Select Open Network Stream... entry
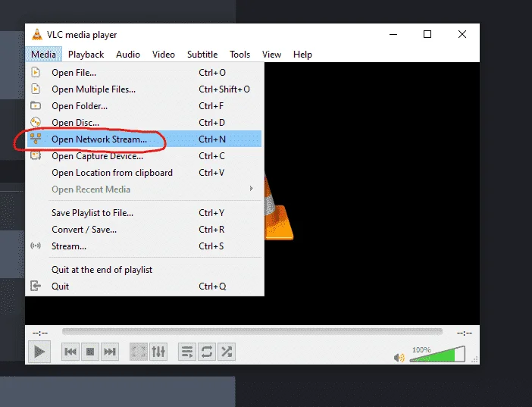Screen dimensions: 532x407 click(144, 139)
